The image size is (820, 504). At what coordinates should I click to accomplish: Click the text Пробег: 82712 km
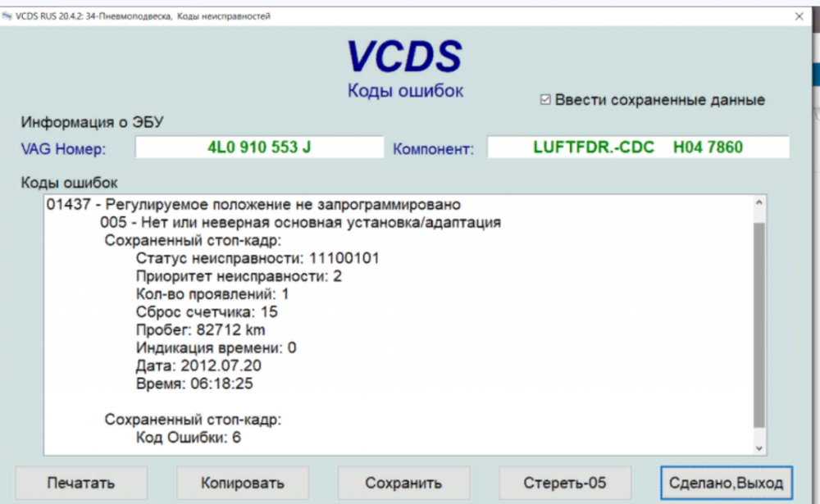200,330
